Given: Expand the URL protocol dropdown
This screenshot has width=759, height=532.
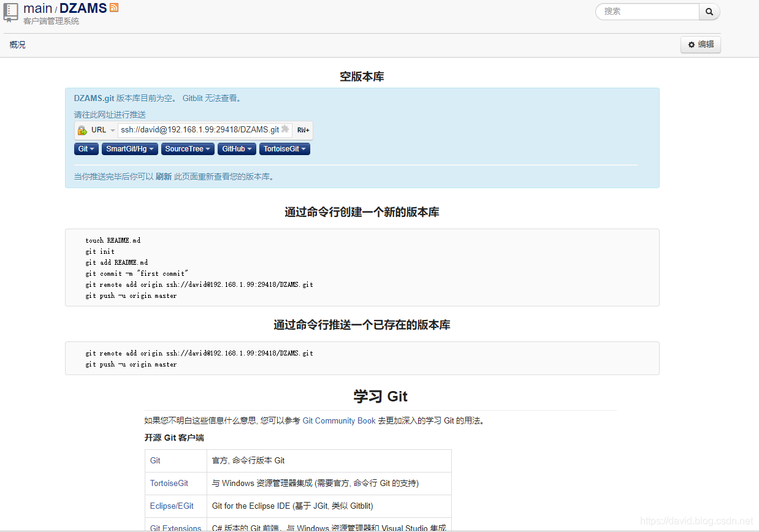Looking at the screenshot, I should click(x=103, y=130).
